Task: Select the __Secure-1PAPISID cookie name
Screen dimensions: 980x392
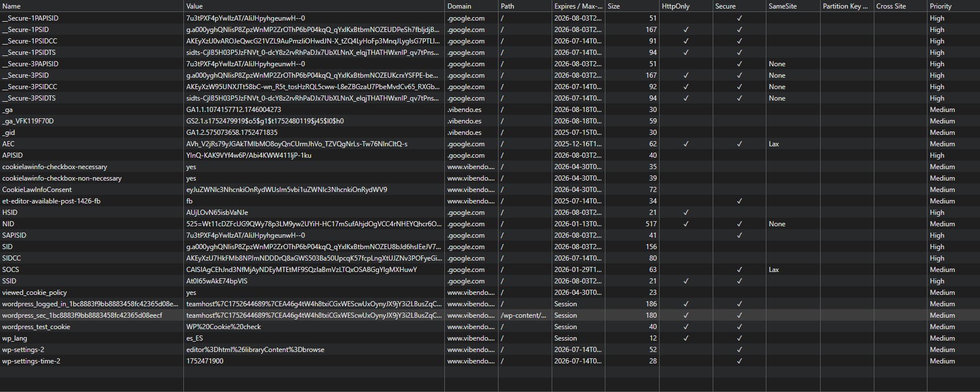Action: [30, 18]
